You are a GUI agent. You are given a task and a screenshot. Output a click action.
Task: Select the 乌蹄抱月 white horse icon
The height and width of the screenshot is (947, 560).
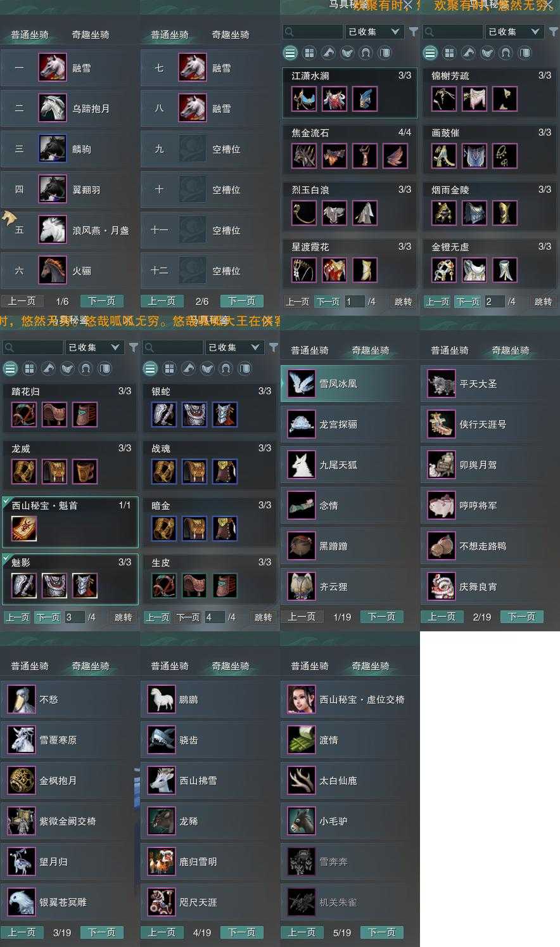53,108
